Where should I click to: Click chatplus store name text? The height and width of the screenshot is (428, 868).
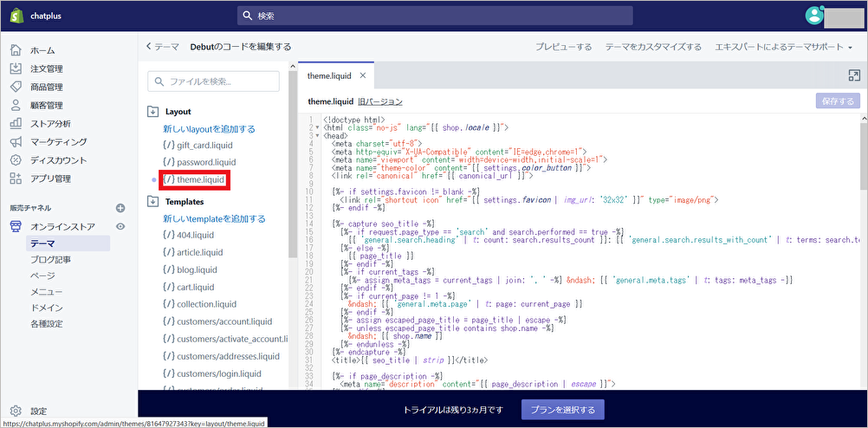[x=46, y=16]
